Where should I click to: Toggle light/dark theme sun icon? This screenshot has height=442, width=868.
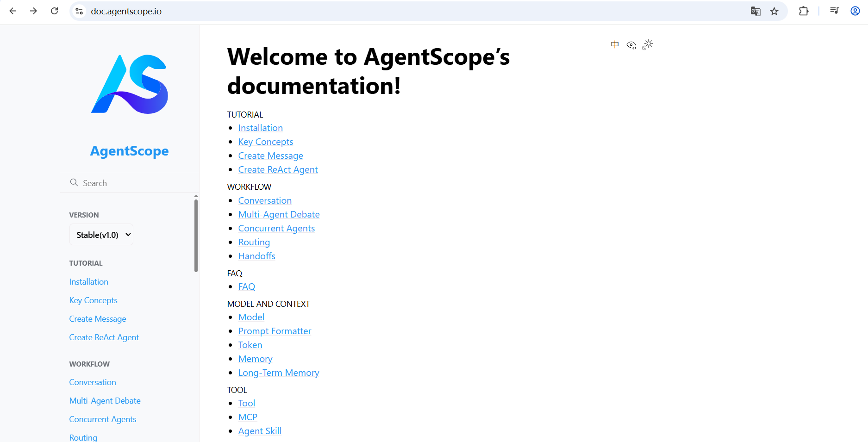click(648, 44)
